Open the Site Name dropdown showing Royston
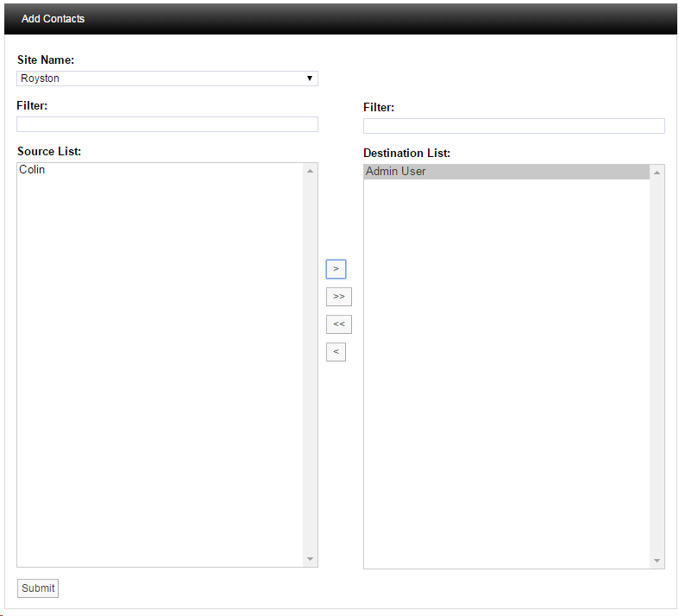The image size is (679, 616). click(167, 79)
